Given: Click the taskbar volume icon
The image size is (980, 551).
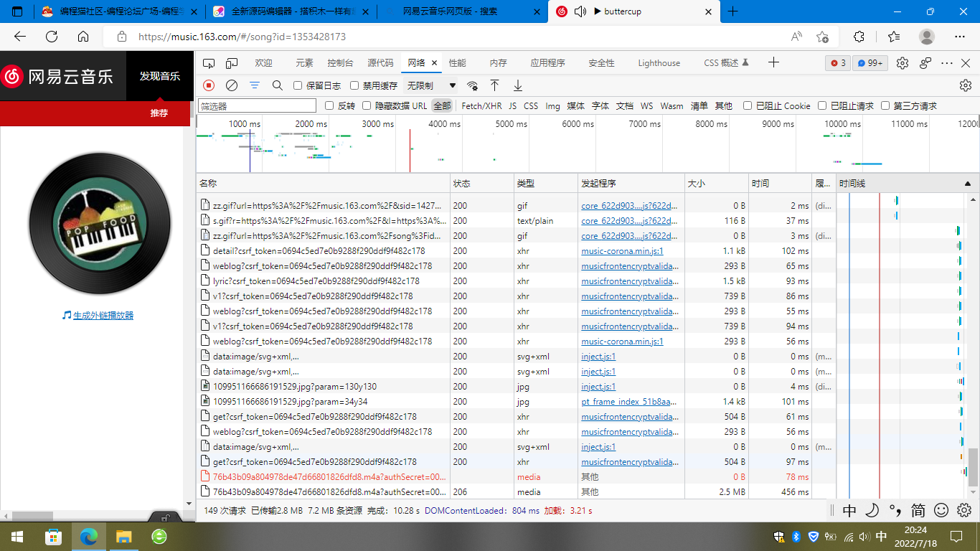Looking at the screenshot, I should tap(864, 537).
